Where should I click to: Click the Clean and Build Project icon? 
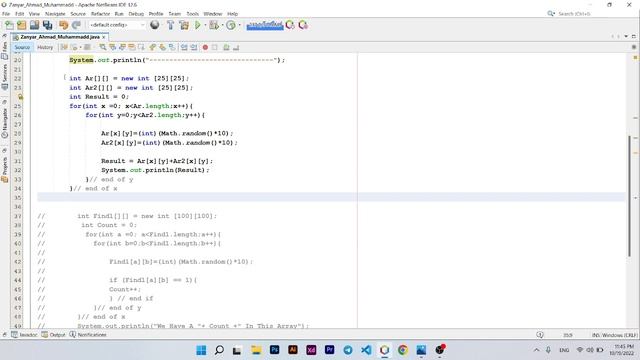coord(184,25)
